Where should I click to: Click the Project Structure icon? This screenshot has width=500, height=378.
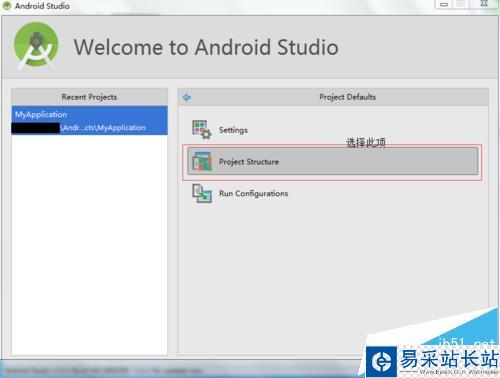tap(202, 161)
